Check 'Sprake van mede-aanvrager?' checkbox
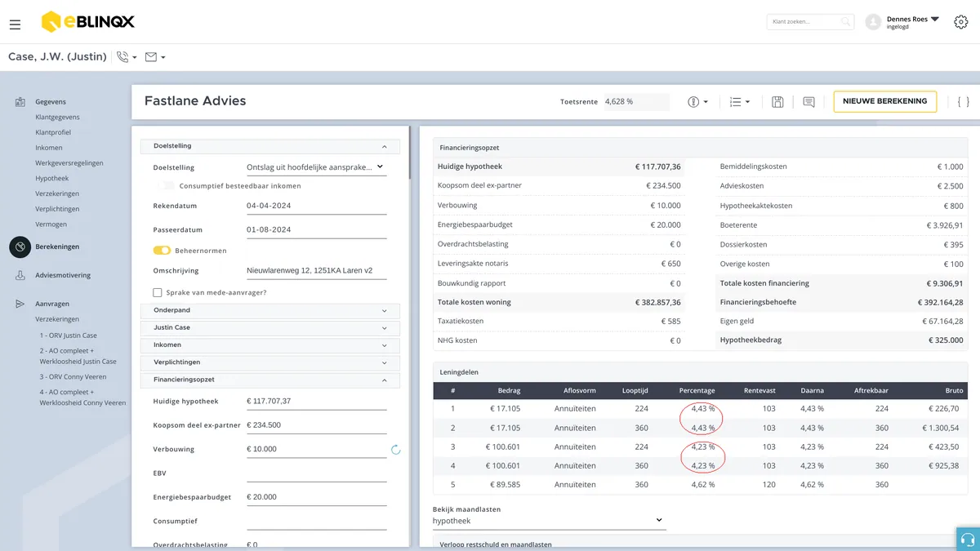The height and width of the screenshot is (551, 980). tap(158, 292)
